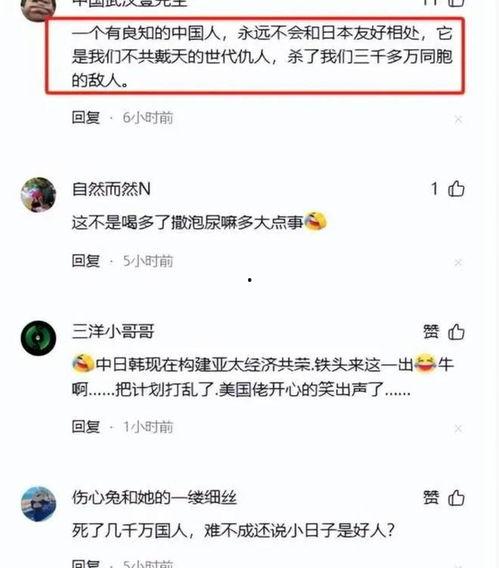Viewport: 499px width, 568px height.
Task: Reply to the highlighted red-boxed comment
Action: (86, 117)
